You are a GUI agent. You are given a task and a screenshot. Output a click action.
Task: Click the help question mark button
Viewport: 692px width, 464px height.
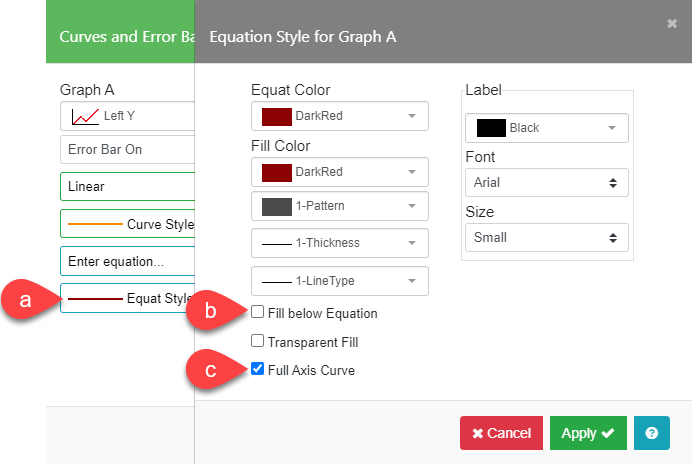651,433
